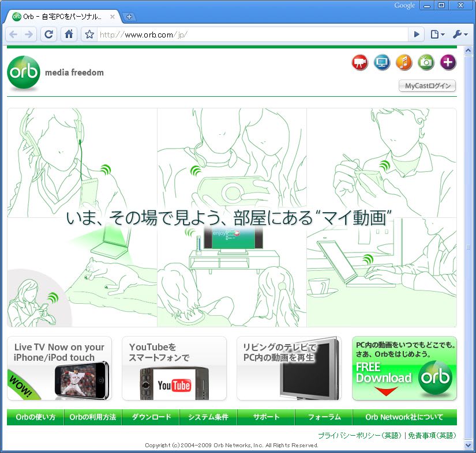Open the green photo camera icon
Image resolution: width=476 pixels, height=453 pixels.
(x=426, y=62)
